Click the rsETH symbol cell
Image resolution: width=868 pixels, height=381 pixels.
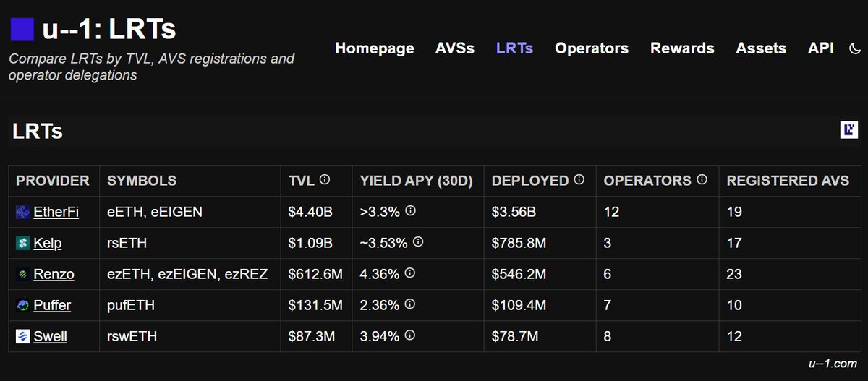pyautogui.click(x=127, y=243)
